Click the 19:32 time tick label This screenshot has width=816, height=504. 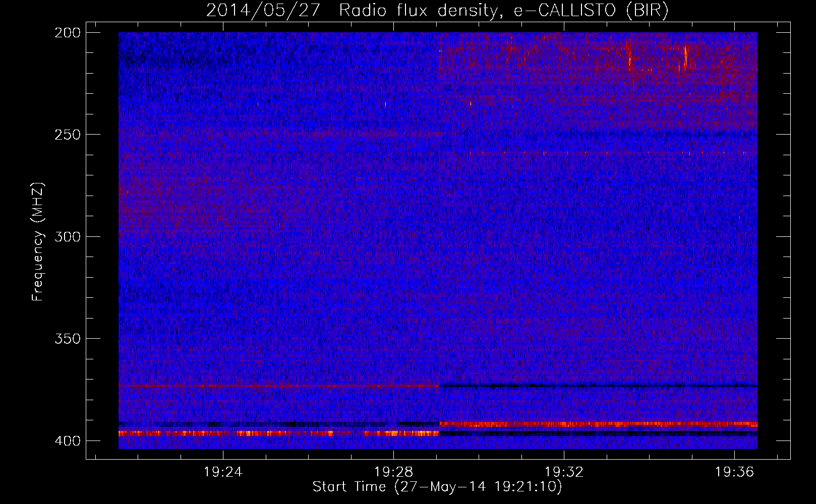[564, 472]
